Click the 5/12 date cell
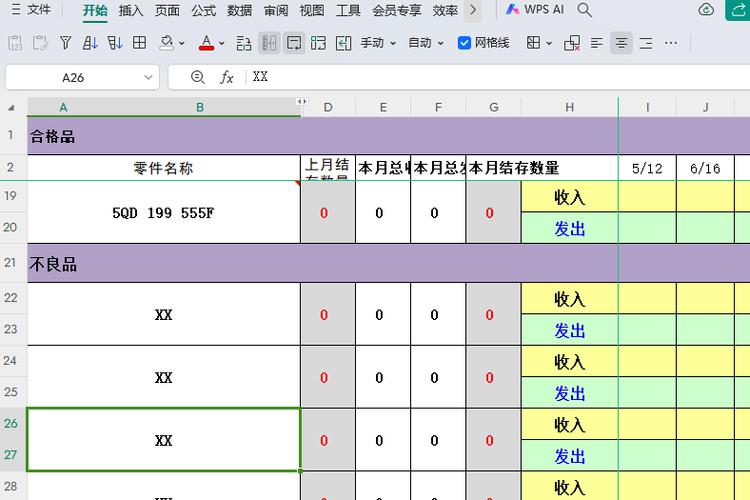The width and height of the screenshot is (750, 500). 647,168
